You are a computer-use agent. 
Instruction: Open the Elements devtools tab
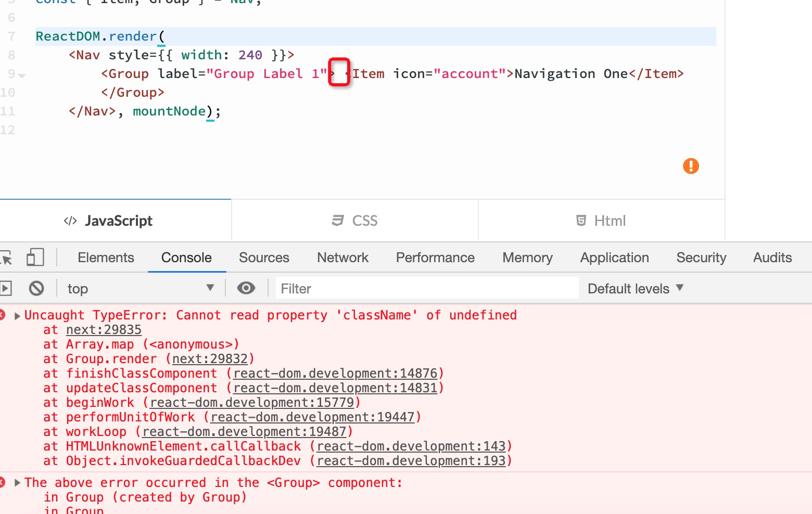(x=106, y=258)
